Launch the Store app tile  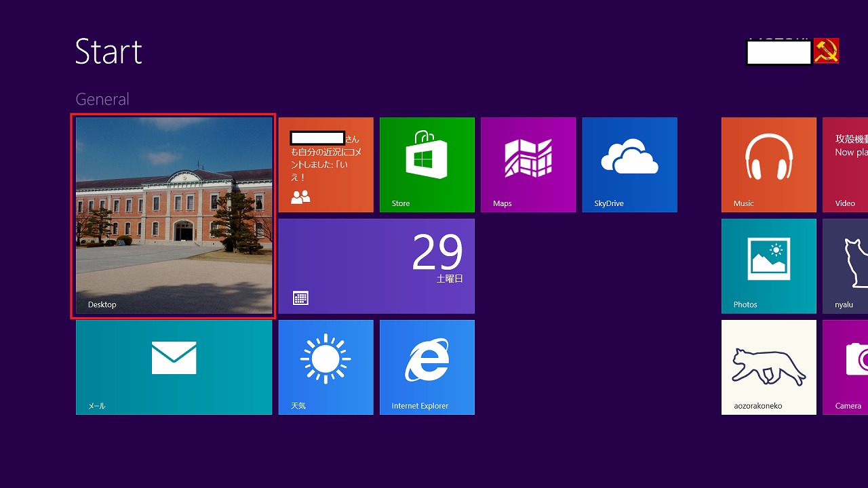point(427,165)
